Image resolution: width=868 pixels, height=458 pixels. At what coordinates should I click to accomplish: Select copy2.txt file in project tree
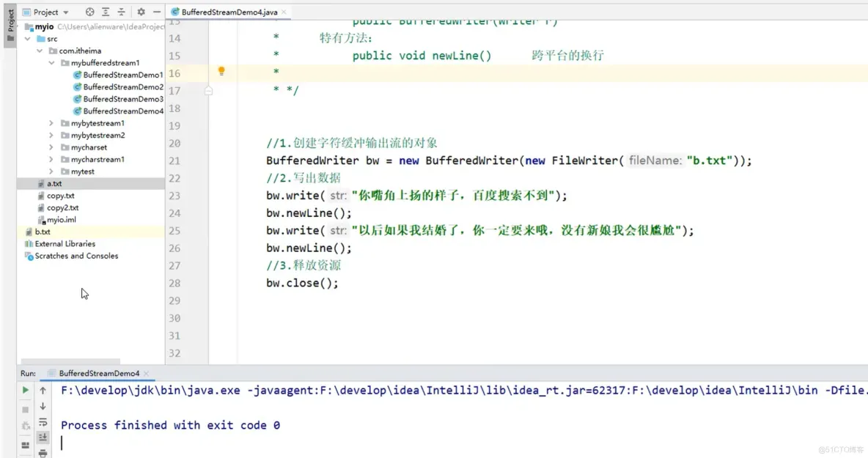62,208
